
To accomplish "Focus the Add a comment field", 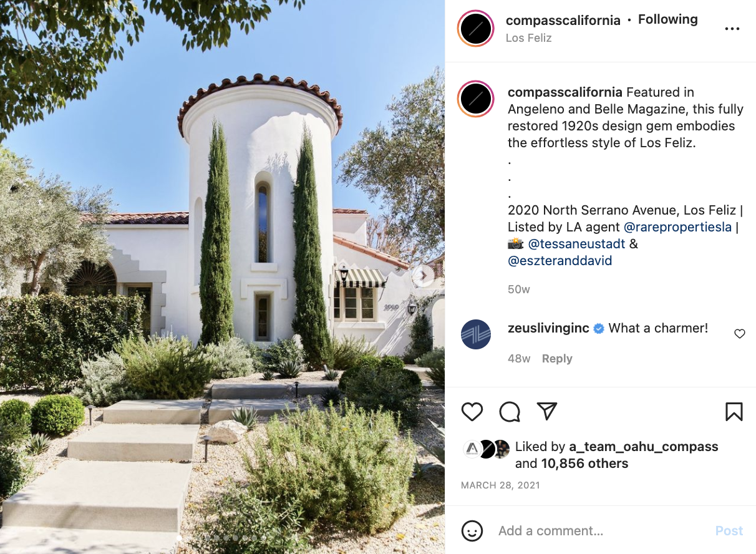I will (602, 531).
